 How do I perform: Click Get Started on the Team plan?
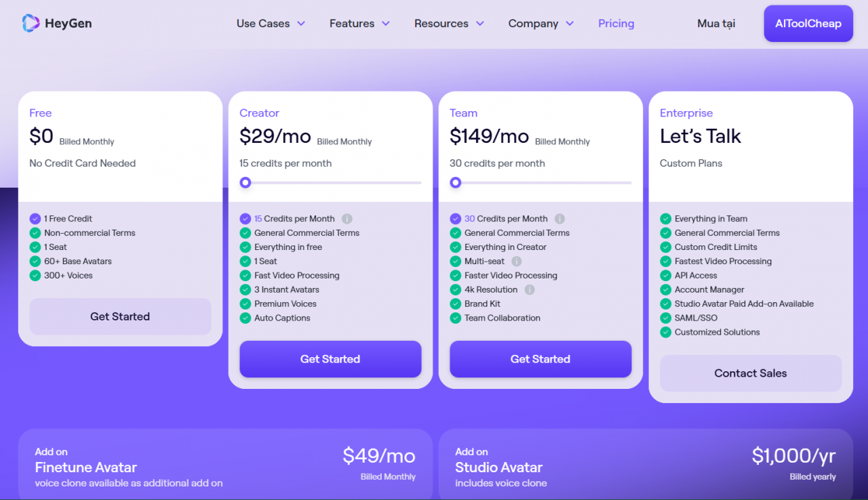click(x=540, y=359)
